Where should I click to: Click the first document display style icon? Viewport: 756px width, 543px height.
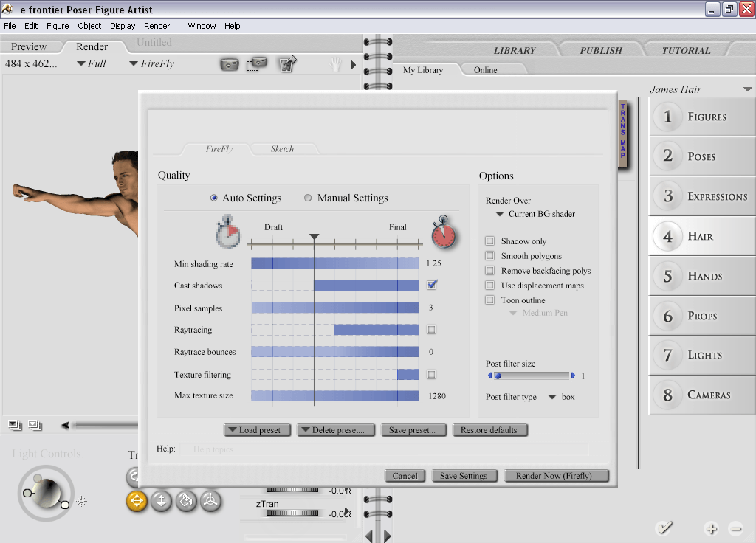click(x=16, y=425)
